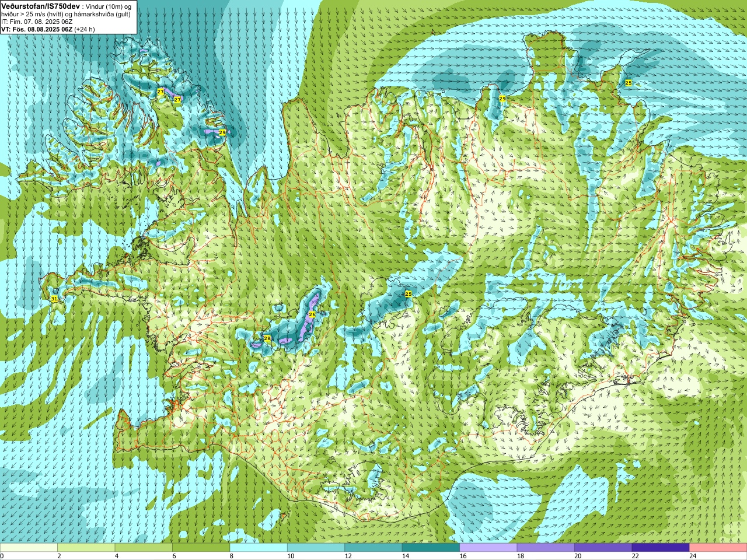Click the dark teal 14–16 m/s legend swatch
The height and width of the screenshot is (560, 747).
point(431,548)
